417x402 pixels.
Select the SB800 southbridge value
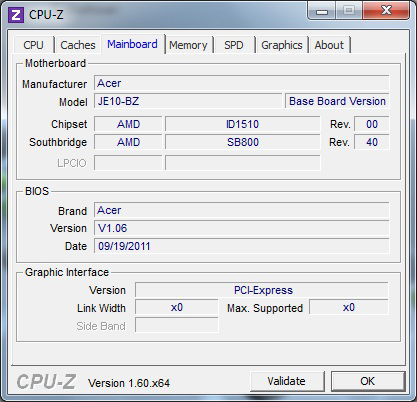[x=243, y=142]
